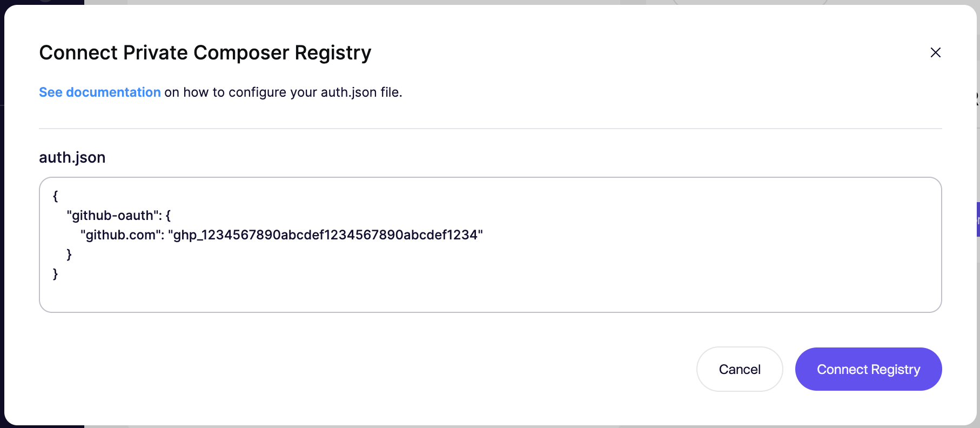Click the final closing brace line

[55, 274]
